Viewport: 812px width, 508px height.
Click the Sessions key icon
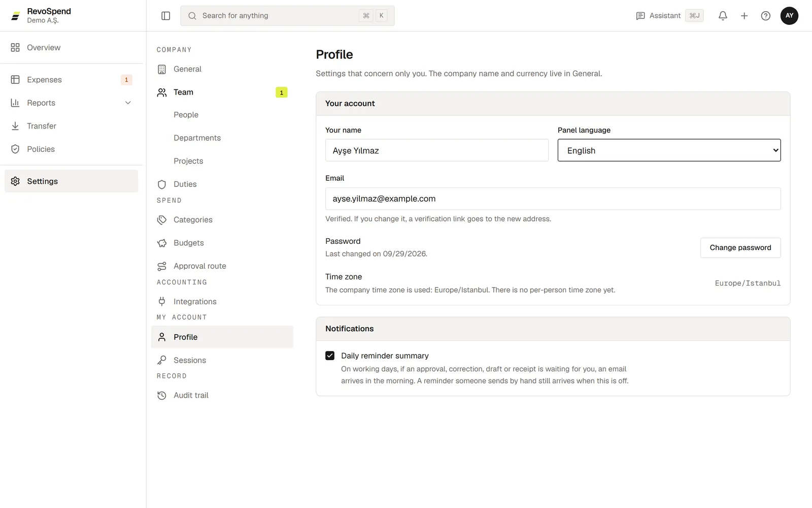162,360
